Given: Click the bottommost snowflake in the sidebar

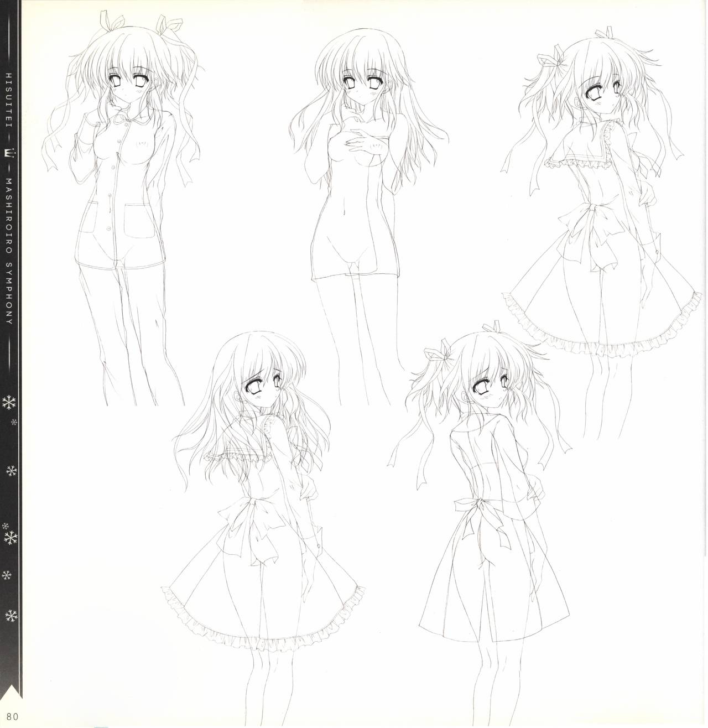Looking at the screenshot, I should click(x=10, y=616).
